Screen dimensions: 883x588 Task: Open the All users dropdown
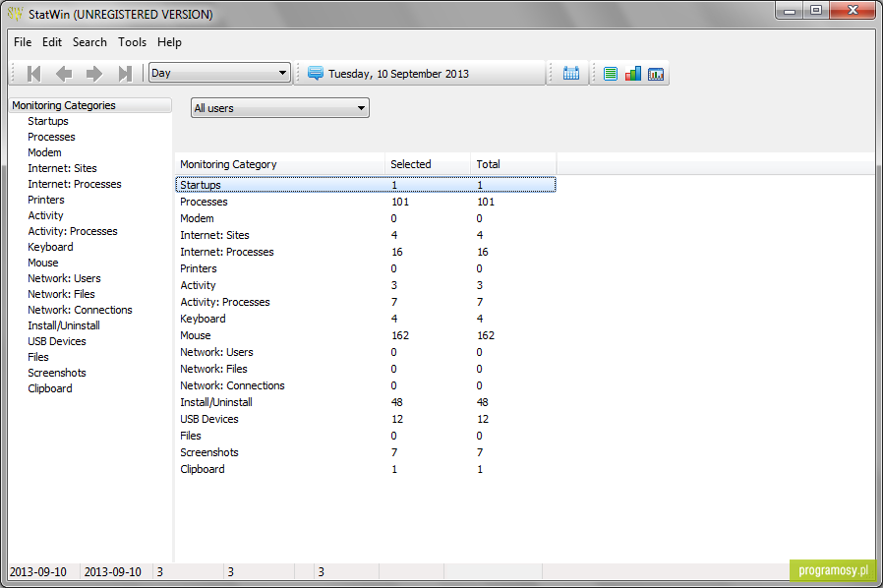[280, 107]
